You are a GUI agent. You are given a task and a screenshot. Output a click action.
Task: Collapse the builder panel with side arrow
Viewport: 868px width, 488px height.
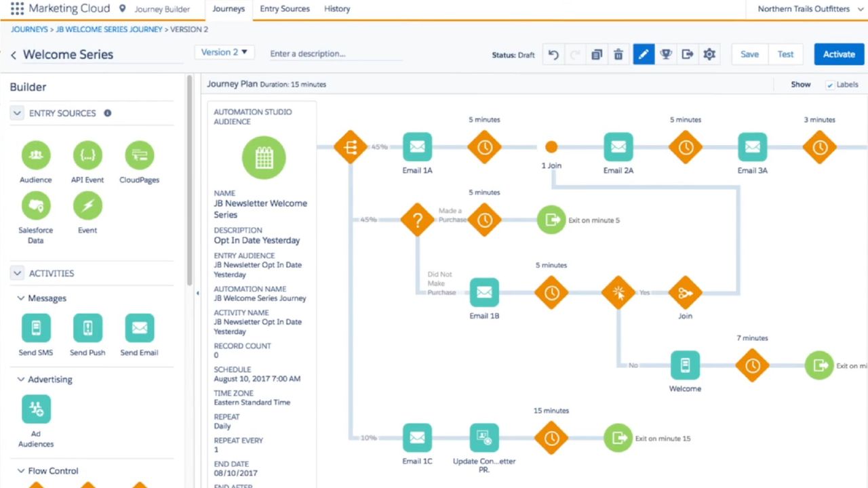tap(197, 293)
